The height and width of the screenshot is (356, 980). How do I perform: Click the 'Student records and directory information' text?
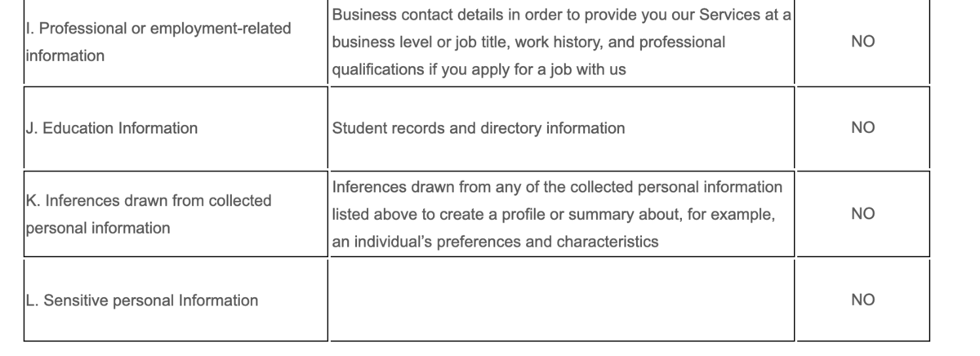pyautogui.click(x=479, y=128)
